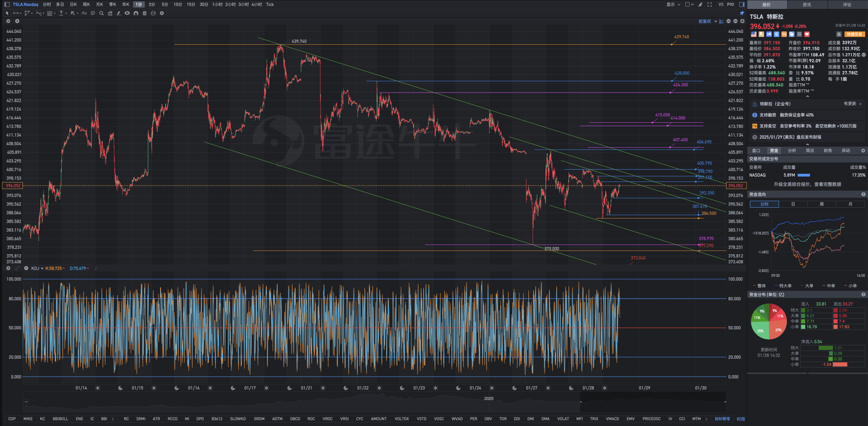Select the VMACD indicator
The image size is (868, 426).
[613, 419]
